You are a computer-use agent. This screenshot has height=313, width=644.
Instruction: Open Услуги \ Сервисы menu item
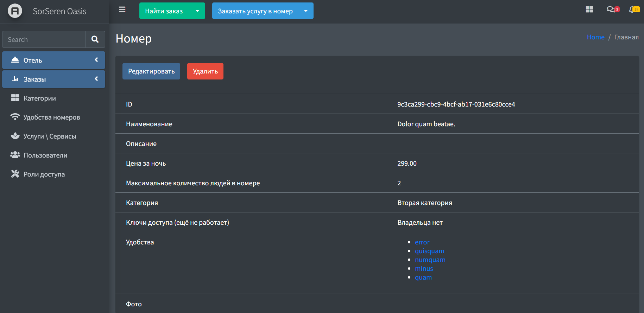tap(50, 136)
